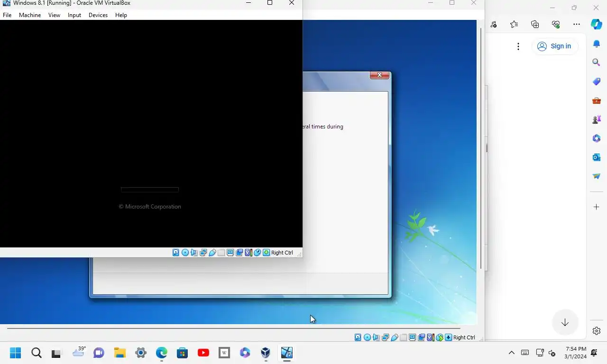The image size is (607, 364).
Task: Open the Shopping tag icon in Edge sidebar
Action: coord(597,82)
